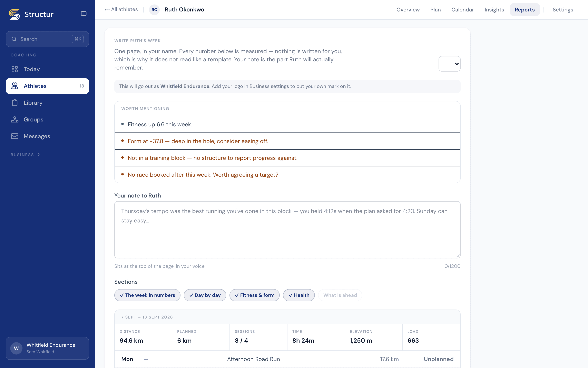Open the Whitfield Endurance account switcher

pyautogui.click(x=47, y=348)
